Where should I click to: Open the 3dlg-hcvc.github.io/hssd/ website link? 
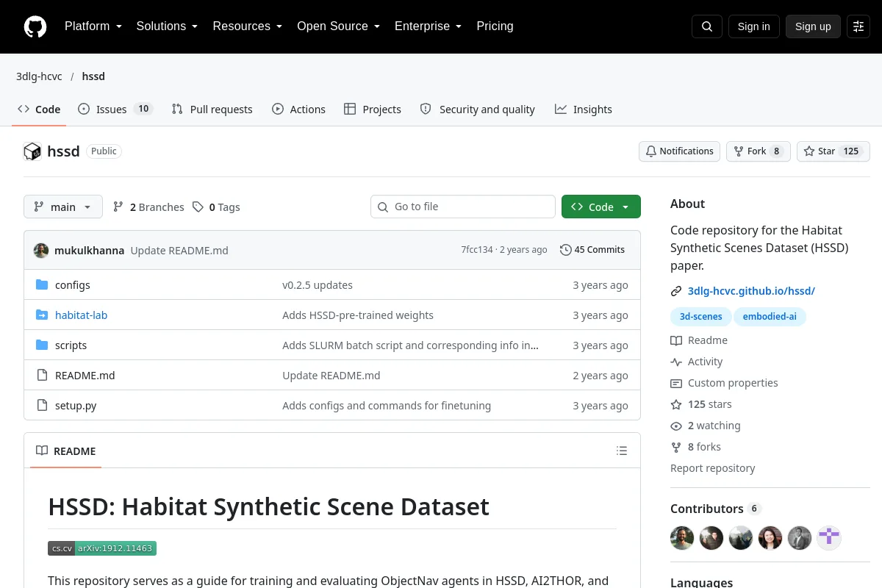coord(751,291)
